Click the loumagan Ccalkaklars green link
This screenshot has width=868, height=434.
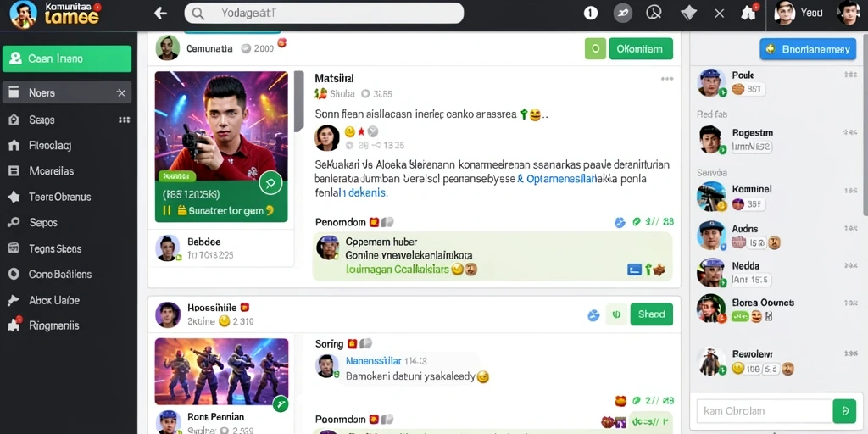(397, 270)
